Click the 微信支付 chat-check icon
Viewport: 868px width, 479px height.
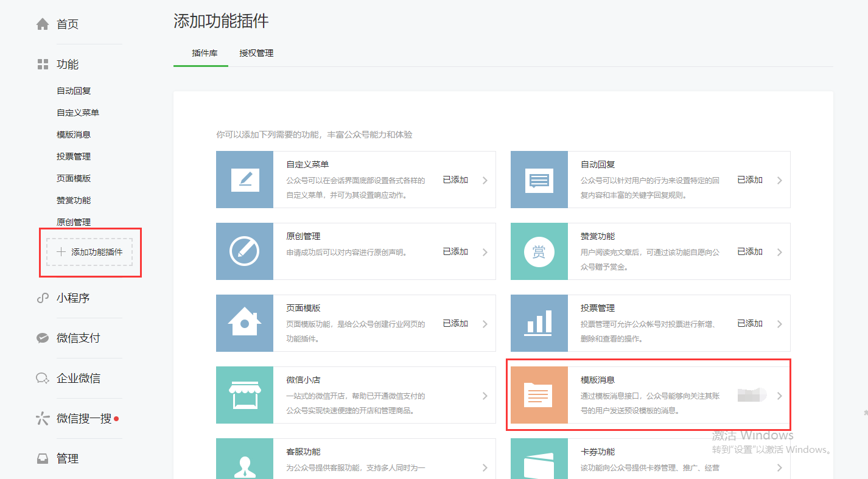[x=43, y=338]
